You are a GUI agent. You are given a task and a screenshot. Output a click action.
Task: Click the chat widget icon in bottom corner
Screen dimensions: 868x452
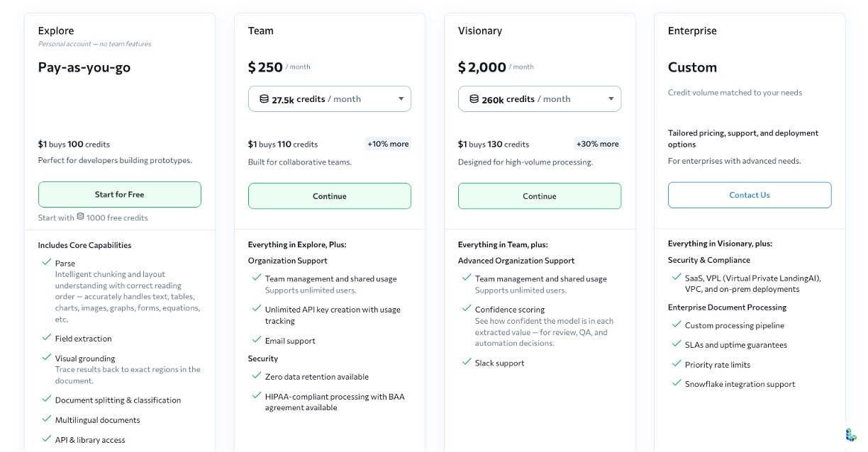850,434
